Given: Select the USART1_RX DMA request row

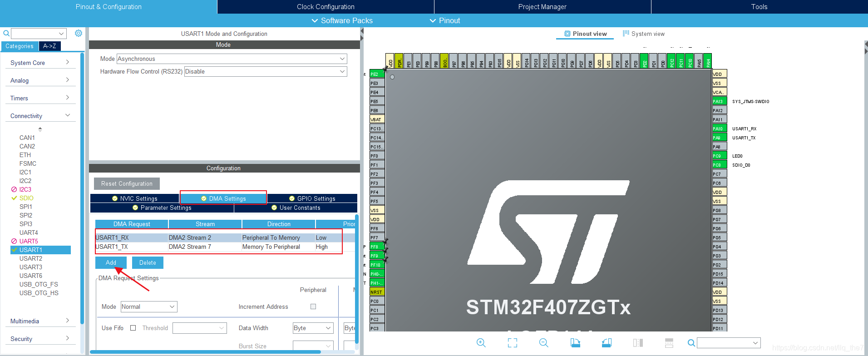Looking at the screenshot, I should pos(225,237).
